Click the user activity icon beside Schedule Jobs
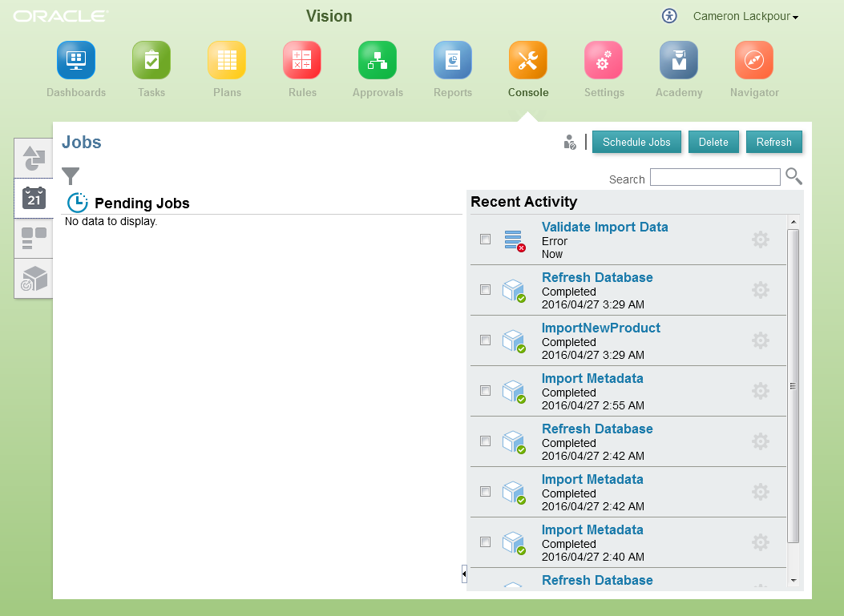Viewport: 844px width, 616px height. click(x=570, y=142)
